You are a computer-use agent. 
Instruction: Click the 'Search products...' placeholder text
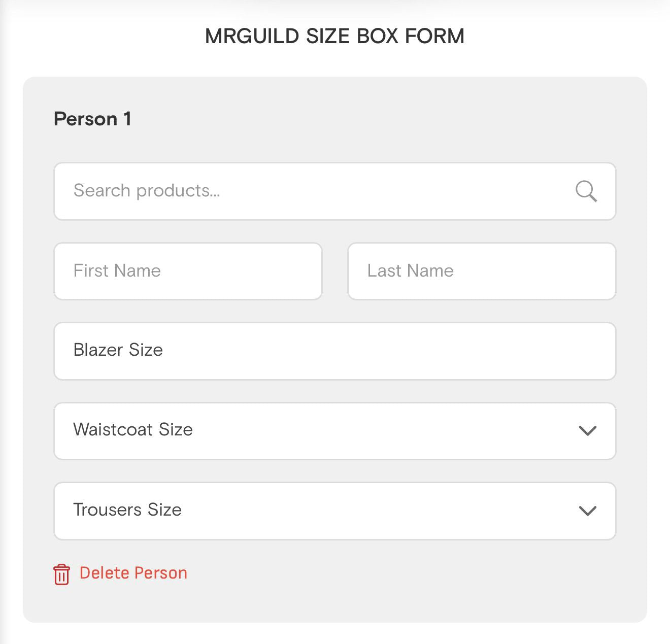[x=147, y=191]
